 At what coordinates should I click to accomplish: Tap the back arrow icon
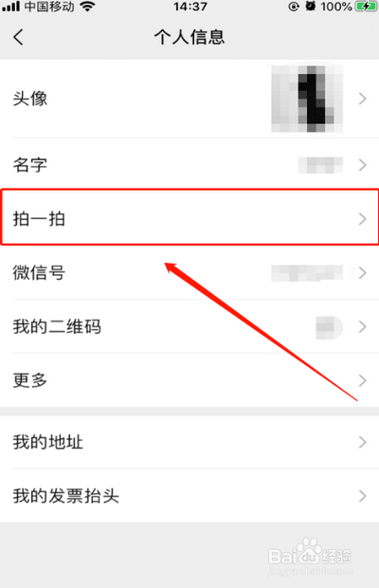click(18, 37)
